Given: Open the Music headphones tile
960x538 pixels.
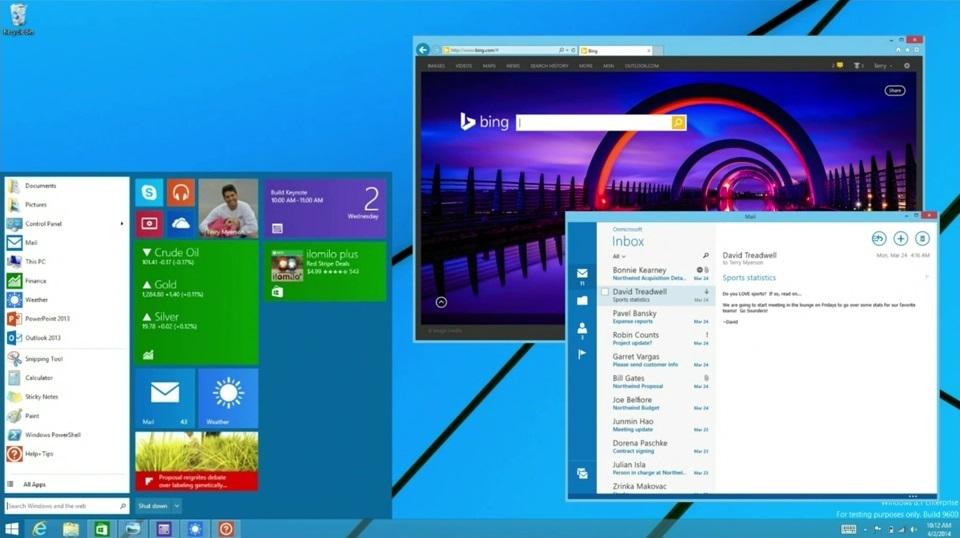Looking at the screenshot, I should (x=181, y=193).
